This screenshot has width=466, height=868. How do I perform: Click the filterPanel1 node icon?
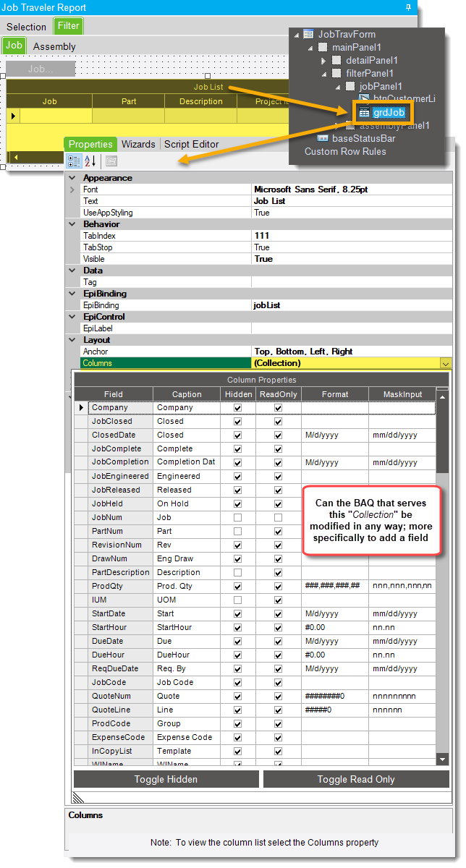(x=336, y=73)
